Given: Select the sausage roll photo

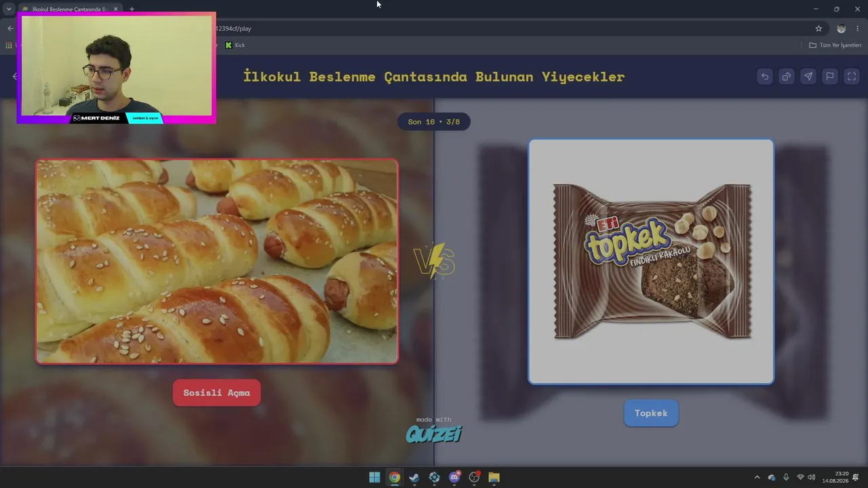Looking at the screenshot, I should coord(217,262).
